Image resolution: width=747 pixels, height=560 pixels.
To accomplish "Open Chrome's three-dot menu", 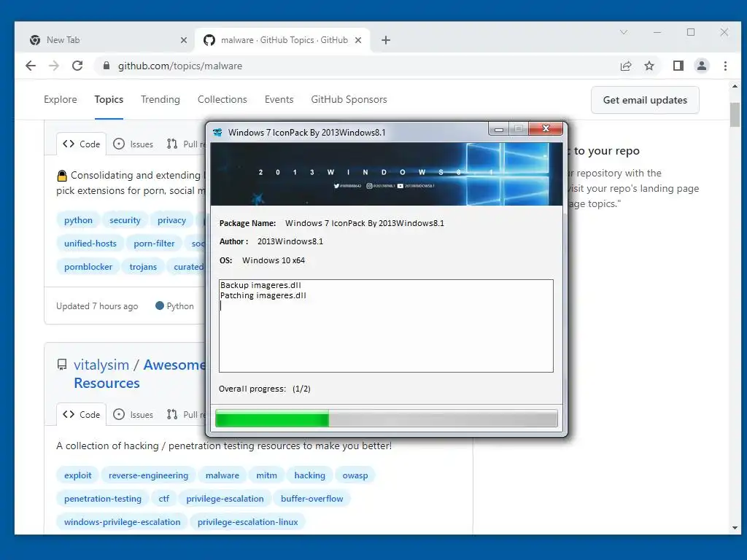I will [x=725, y=66].
